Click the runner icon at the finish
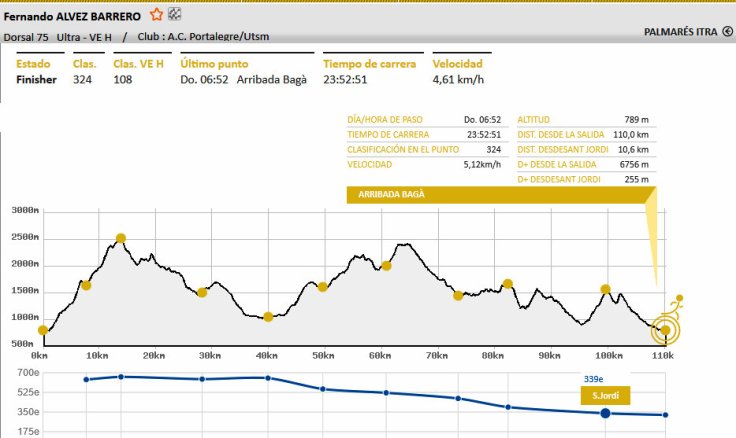The width and height of the screenshot is (736, 438). [677, 301]
